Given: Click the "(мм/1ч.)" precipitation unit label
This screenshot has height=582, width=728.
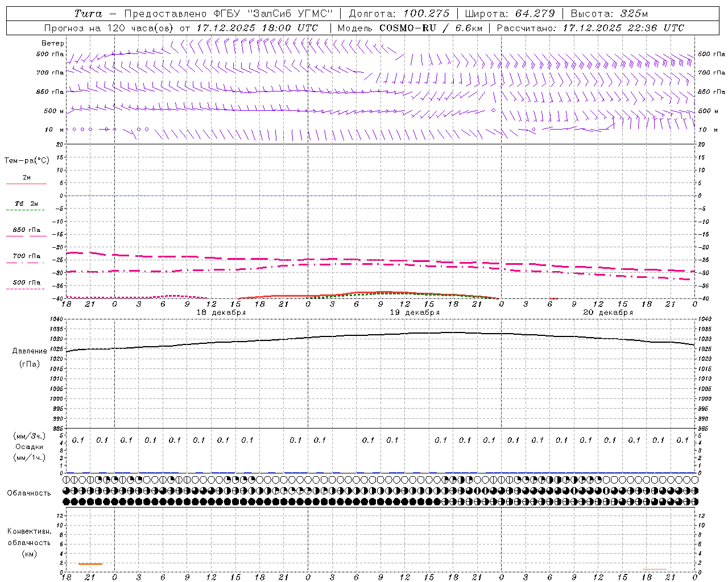Looking at the screenshot, I should (x=30, y=457).
